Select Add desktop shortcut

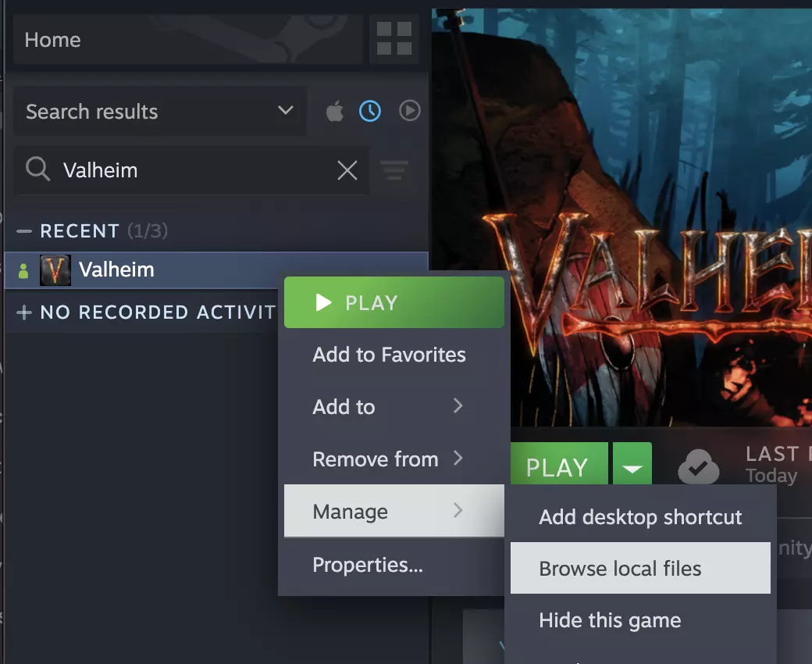(640, 517)
